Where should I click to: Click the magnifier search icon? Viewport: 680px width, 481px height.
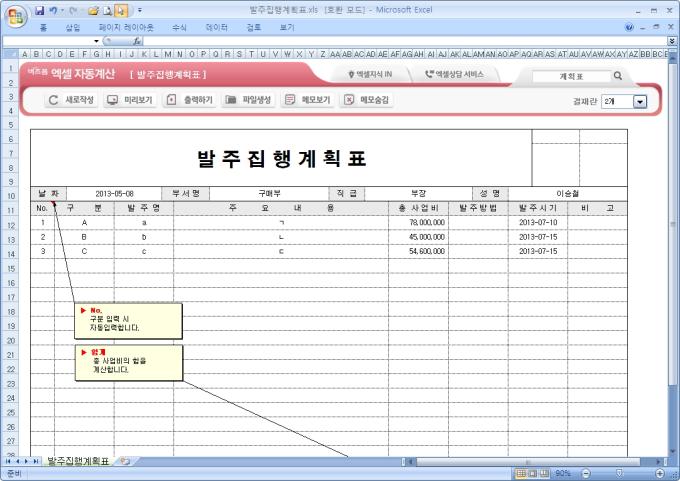(618, 76)
